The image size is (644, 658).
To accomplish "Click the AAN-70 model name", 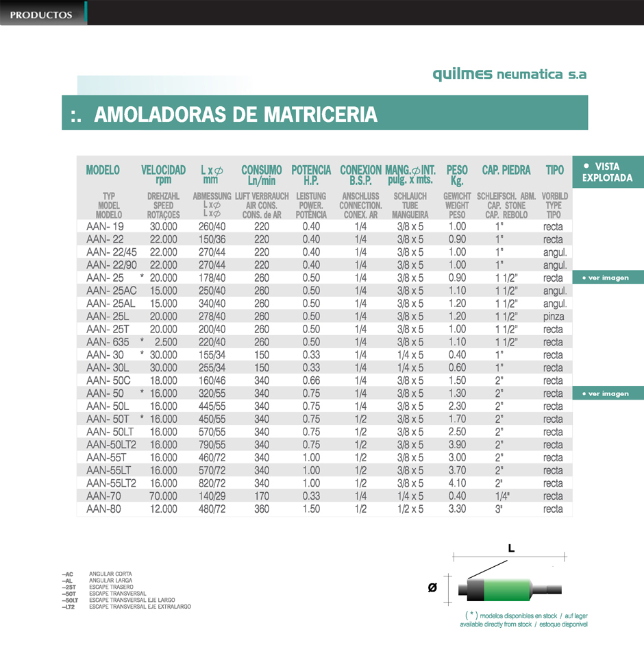I will click(x=105, y=496).
